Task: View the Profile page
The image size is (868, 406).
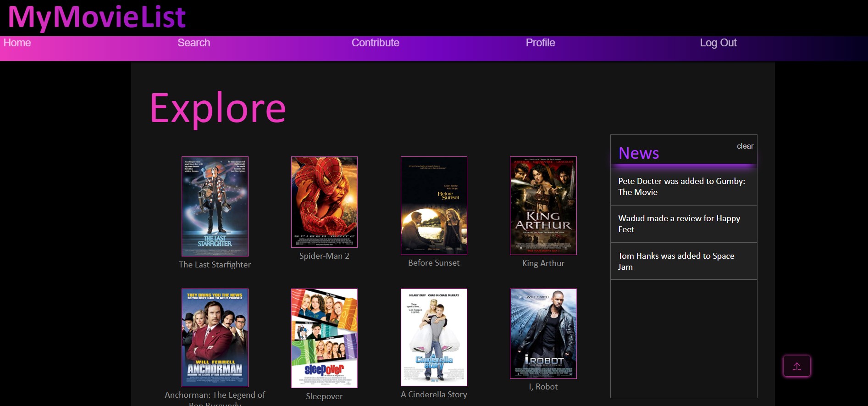Action: click(540, 43)
